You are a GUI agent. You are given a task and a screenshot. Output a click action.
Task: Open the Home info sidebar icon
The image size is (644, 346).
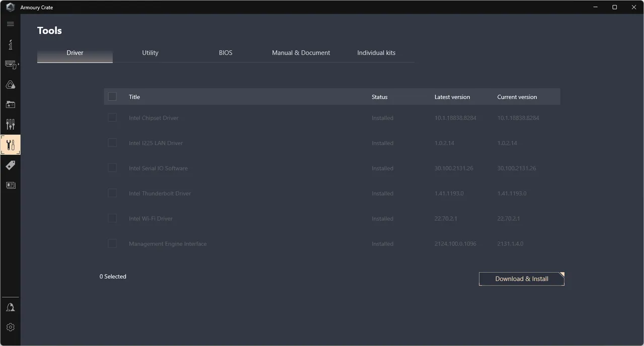pyautogui.click(x=10, y=44)
